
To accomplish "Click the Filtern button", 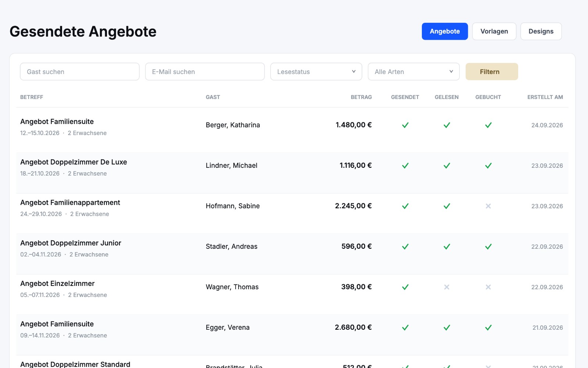I will (x=492, y=71).
